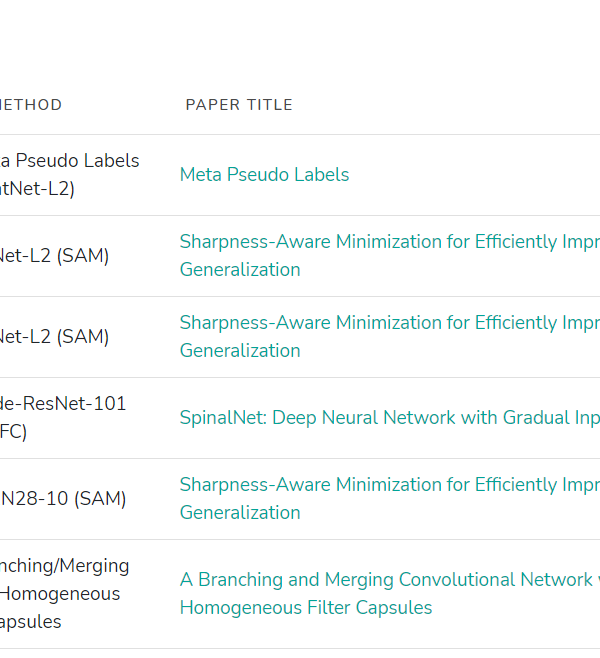Click the ResNet-101 method cell
This screenshot has width=600, height=658.
[x=63, y=404]
